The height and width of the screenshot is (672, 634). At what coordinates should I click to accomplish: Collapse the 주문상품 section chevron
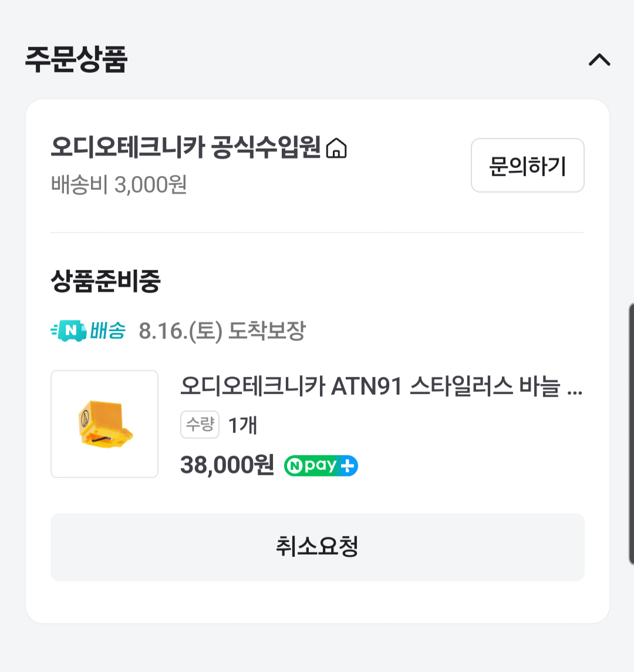[x=599, y=60]
